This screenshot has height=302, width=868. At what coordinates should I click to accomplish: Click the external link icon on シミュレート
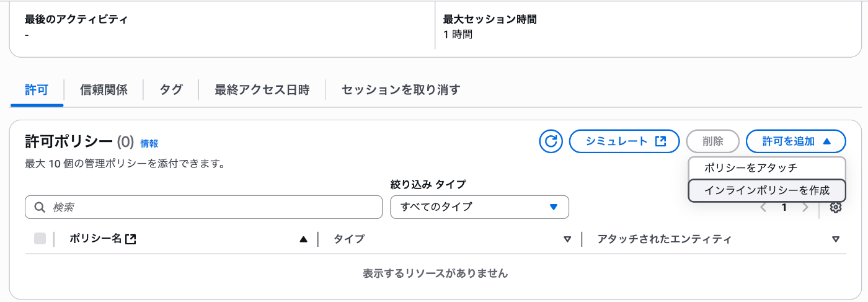(660, 141)
